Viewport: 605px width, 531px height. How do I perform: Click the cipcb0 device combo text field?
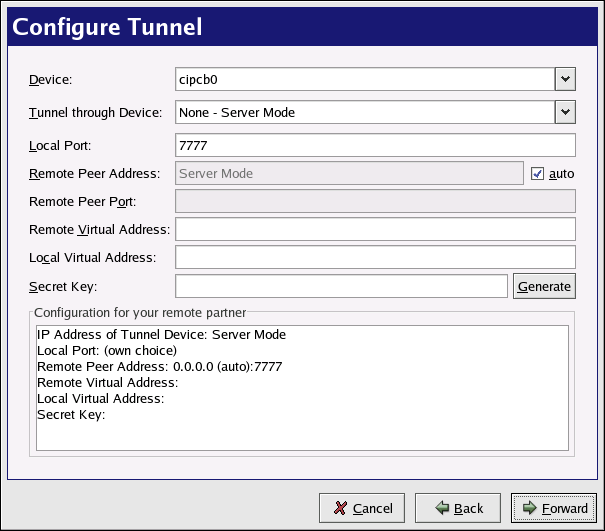[364, 78]
